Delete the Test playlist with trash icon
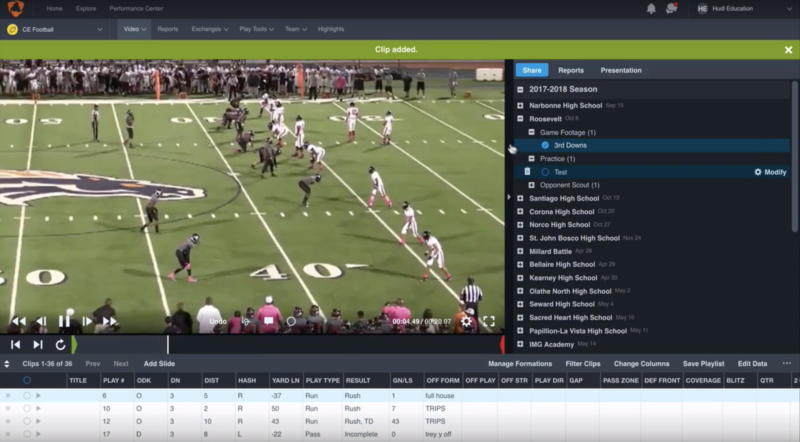800x442 pixels. (x=527, y=172)
